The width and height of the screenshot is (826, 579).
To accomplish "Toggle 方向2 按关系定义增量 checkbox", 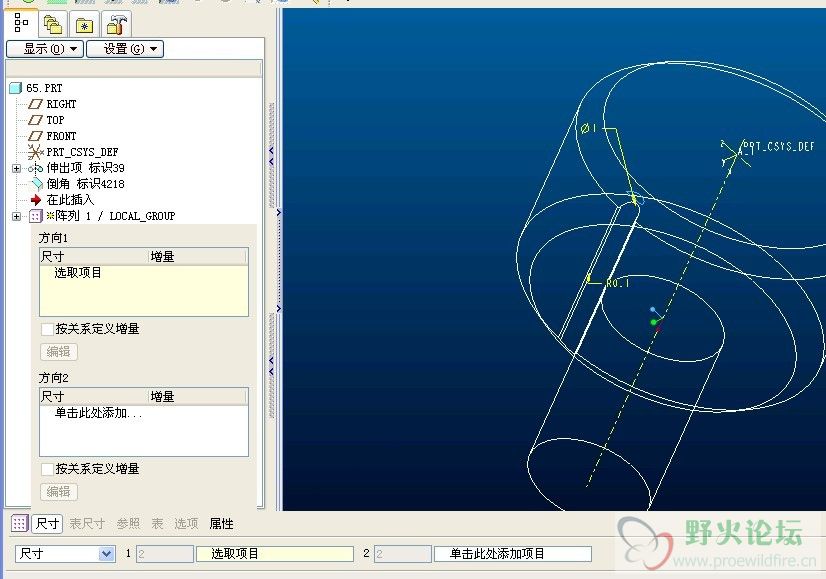I will tap(47, 469).
